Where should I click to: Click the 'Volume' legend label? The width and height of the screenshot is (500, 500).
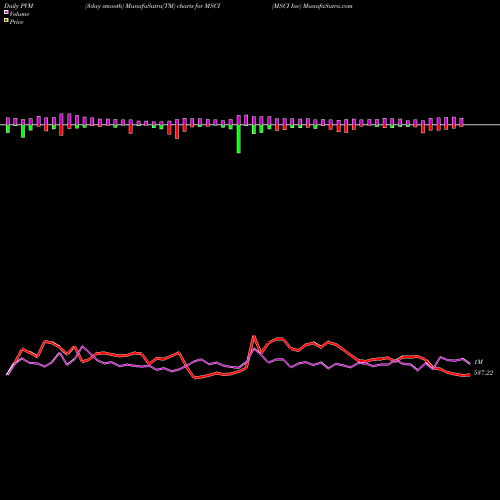[x=19, y=14]
